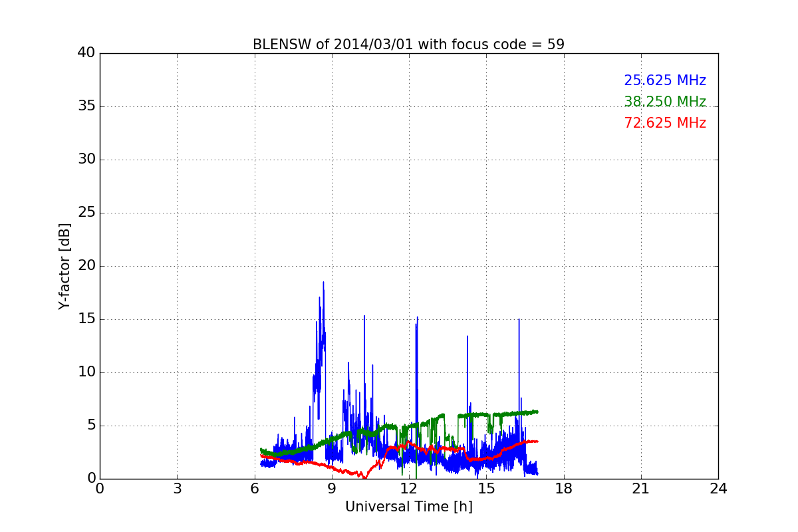Click the y-axis tick label '30'
Screen dimensions: 798x532
86,160
